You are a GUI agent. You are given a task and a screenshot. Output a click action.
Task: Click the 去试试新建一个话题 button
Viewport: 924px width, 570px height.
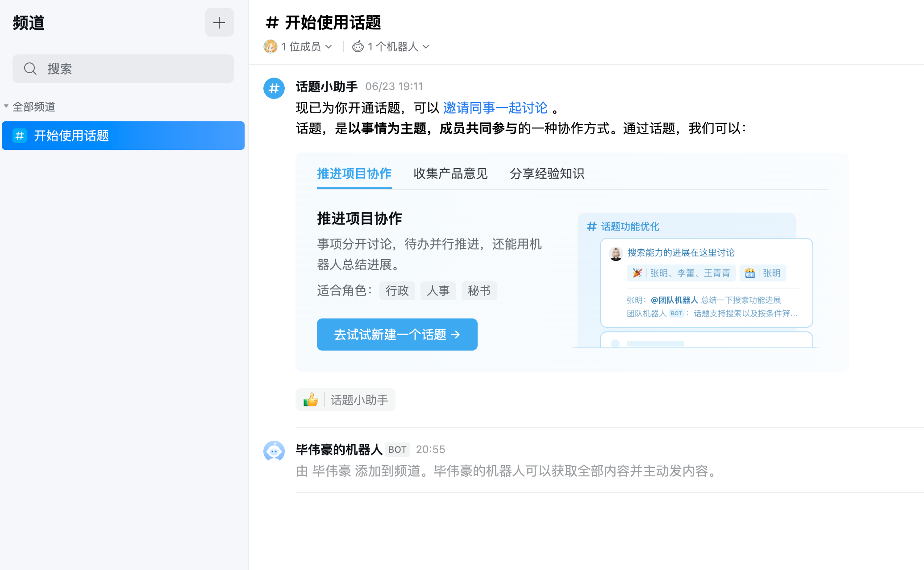[x=397, y=335]
